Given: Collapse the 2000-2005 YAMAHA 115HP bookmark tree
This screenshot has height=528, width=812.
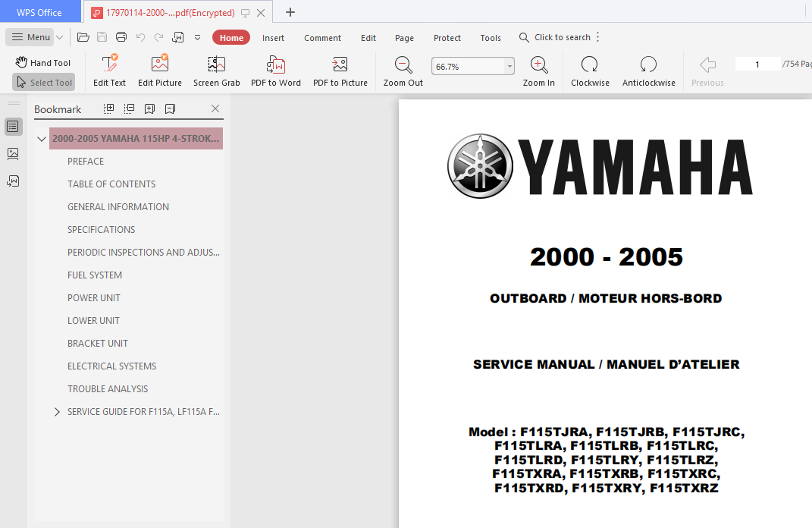Looking at the screenshot, I should [42, 139].
